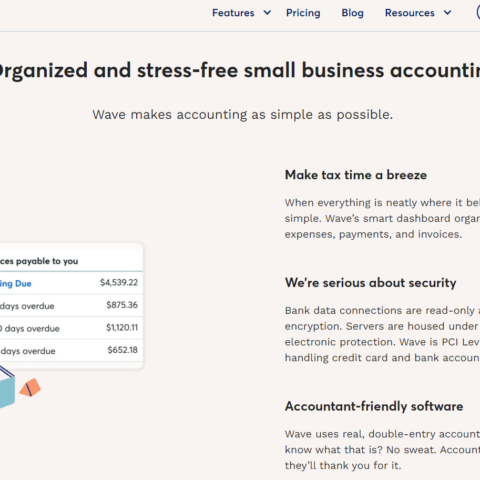Image resolution: width=480 pixels, height=480 pixels.
Task: Select the $4,539.22 amount
Action: 119,283
